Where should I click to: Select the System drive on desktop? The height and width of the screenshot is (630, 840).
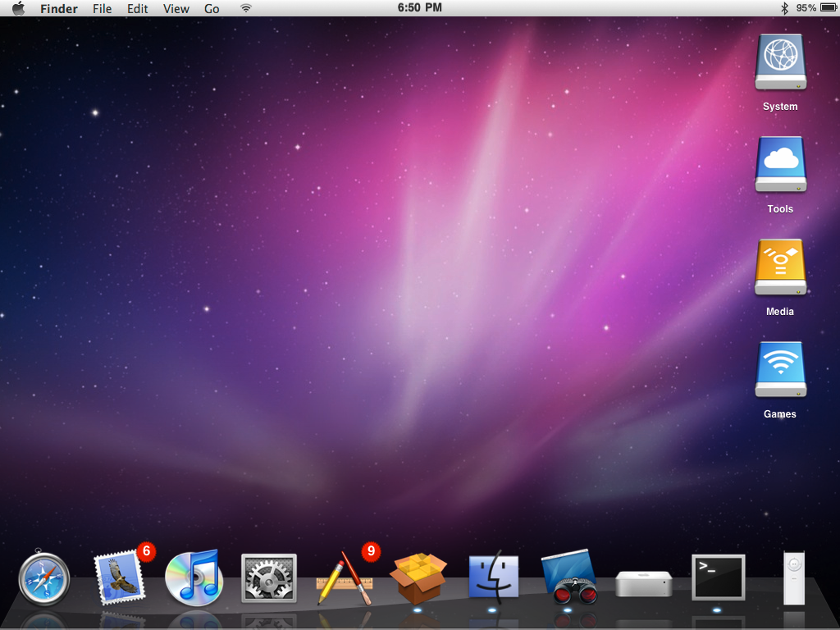tap(781, 62)
